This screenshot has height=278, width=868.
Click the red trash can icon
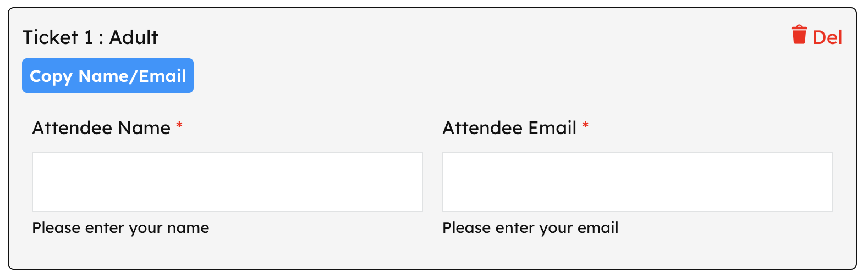point(799,35)
